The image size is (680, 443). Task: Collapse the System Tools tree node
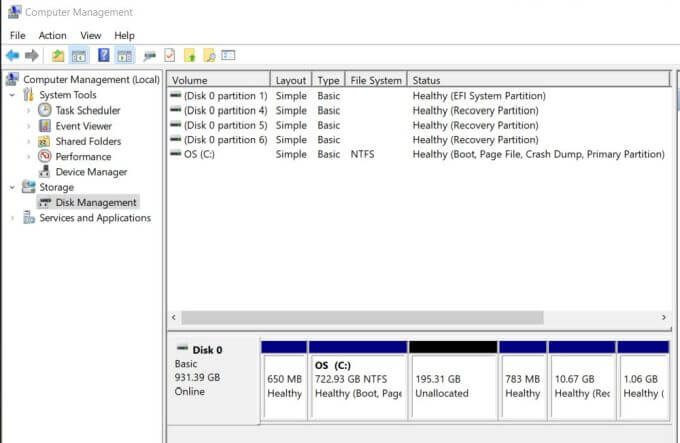(x=13, y=94)
